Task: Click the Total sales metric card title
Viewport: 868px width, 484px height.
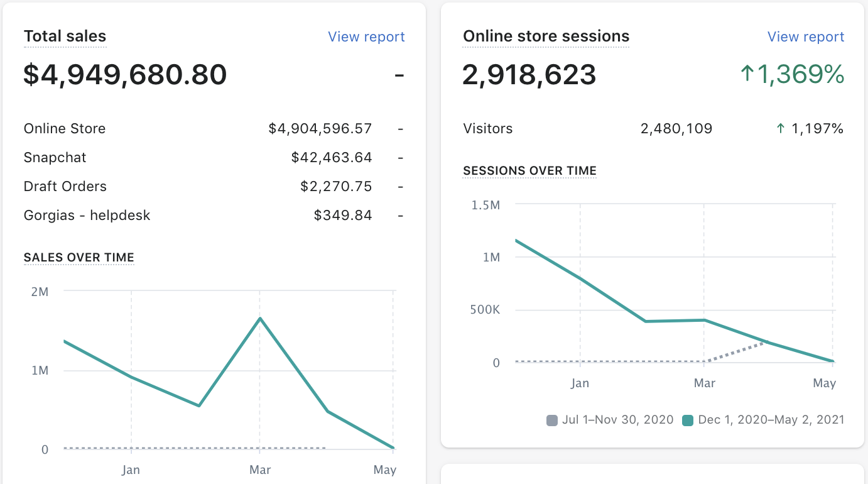Action: click(65, 36)
